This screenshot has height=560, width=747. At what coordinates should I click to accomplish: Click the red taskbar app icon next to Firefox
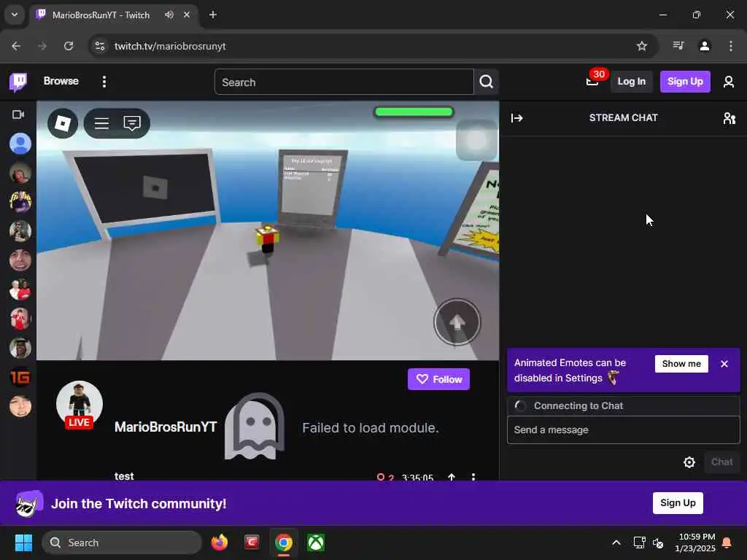click(x=252, y=542)
